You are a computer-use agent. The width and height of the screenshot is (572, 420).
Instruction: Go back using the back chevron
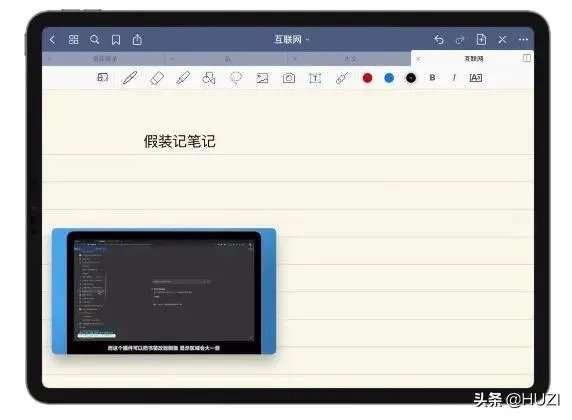[x=53, y=39]
